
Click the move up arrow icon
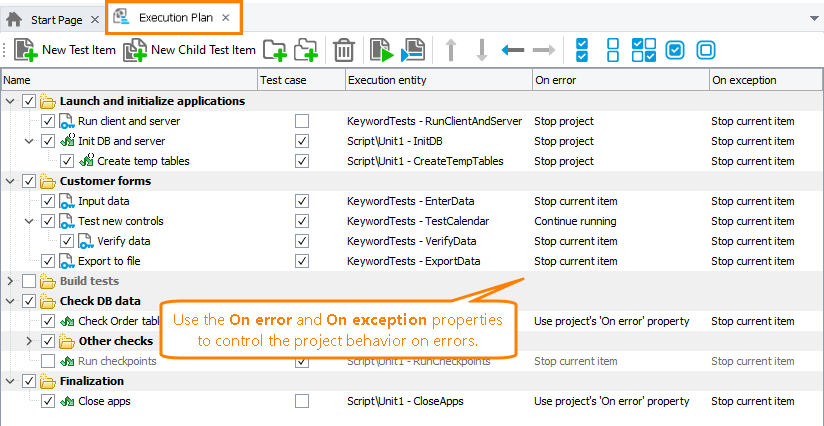(x=451, y=50)
